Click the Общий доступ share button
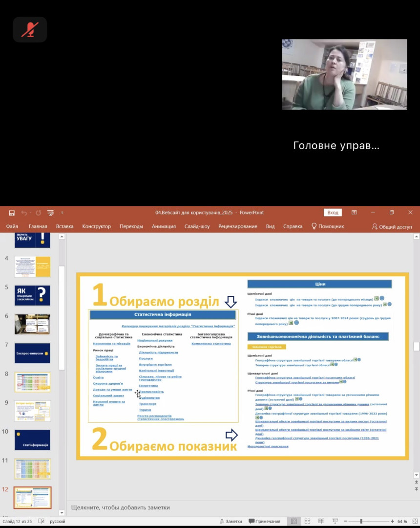The image size is (420, 528). tap(392, 227)
